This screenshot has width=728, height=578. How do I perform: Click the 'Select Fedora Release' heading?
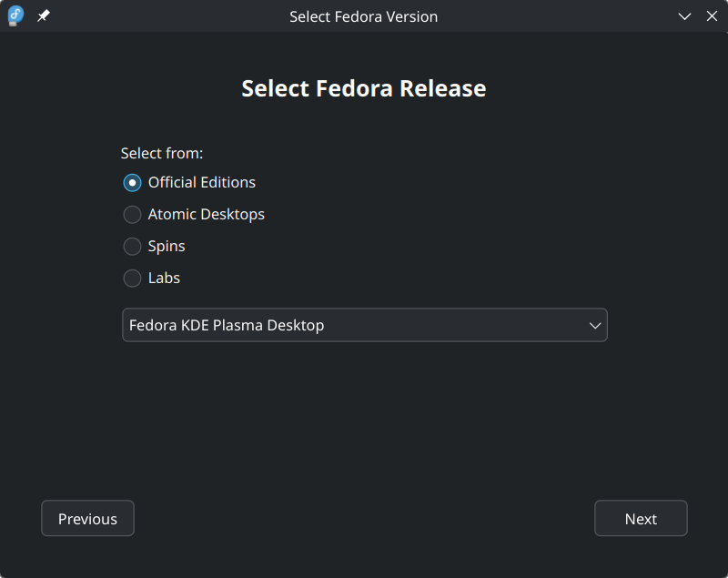[x=363, y=88]
